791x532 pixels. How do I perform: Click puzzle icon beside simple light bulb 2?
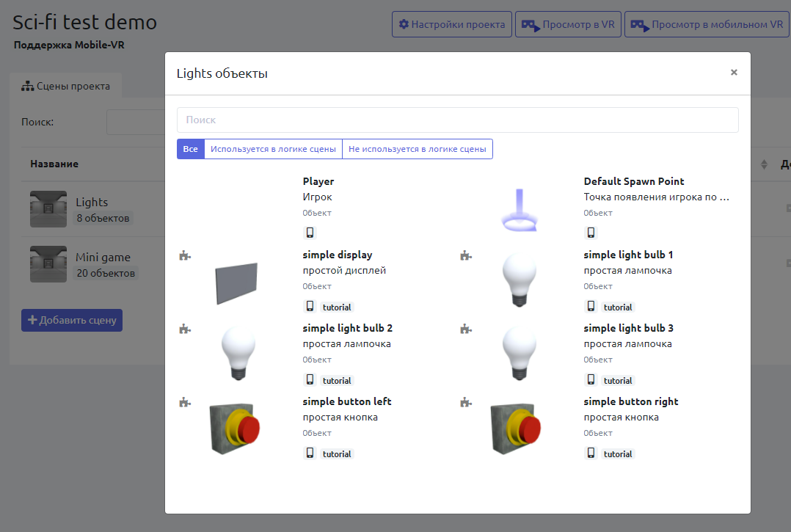pyautogui.click(x=185, y=329)
